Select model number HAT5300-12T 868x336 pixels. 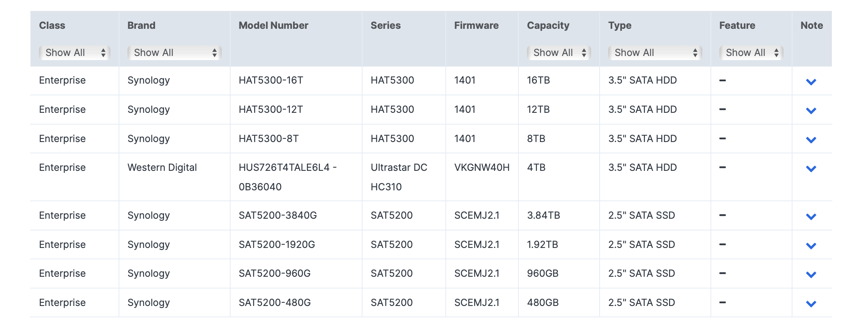point(271,110)
